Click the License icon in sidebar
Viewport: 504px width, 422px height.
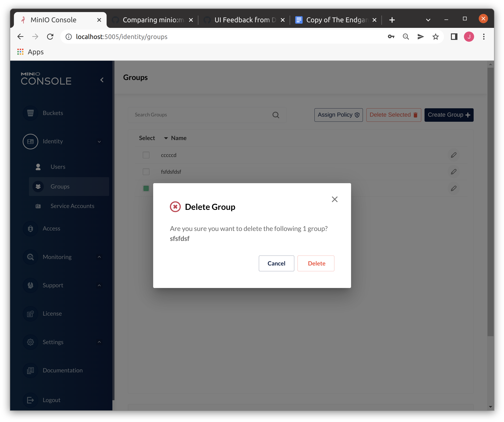coord(30,314)
